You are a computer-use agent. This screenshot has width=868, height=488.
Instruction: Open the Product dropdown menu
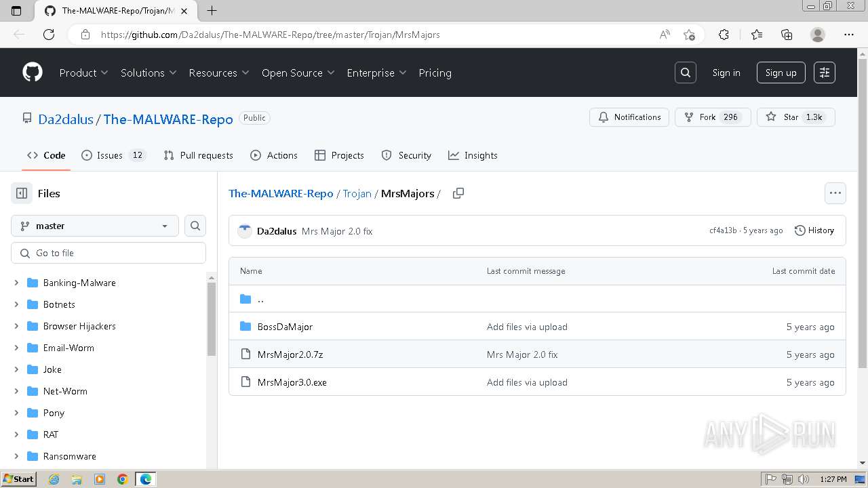[x=83, y=73]
